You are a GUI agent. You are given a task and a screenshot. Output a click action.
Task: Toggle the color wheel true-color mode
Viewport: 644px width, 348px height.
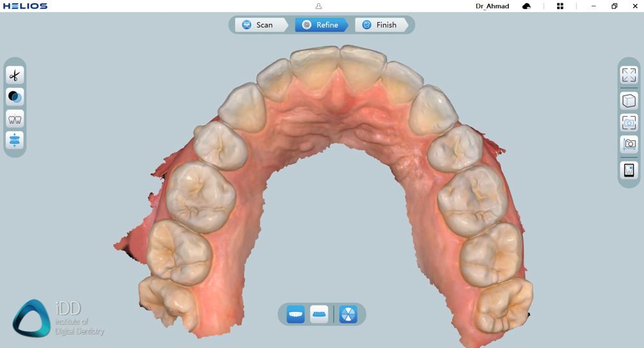(x=348, y=314)
